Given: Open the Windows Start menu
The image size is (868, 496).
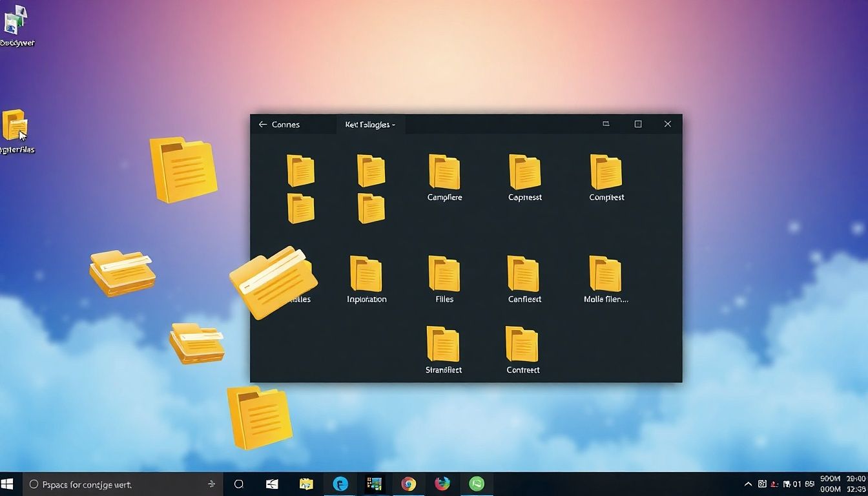Looking at the screenshot, I should pyautogui.click(x=9, y=484).
